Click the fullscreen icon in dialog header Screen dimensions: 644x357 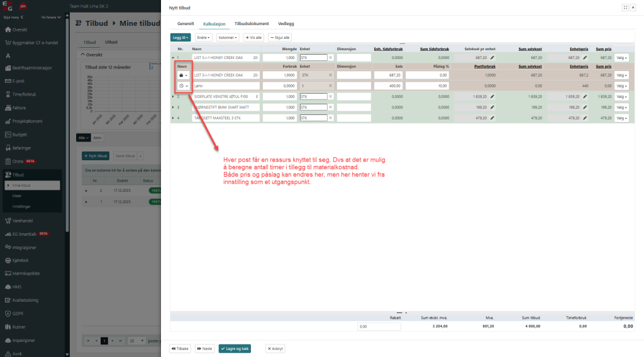[625, 8]
